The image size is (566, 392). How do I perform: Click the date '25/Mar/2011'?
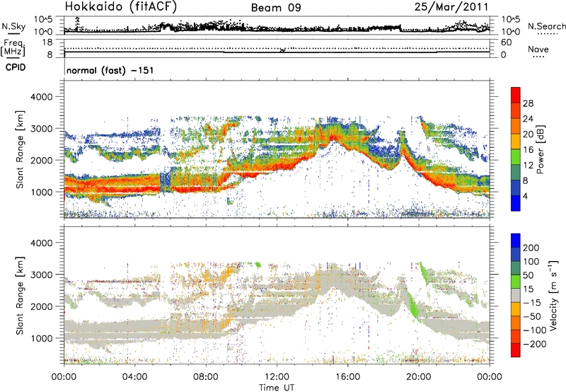click(451, 6)
